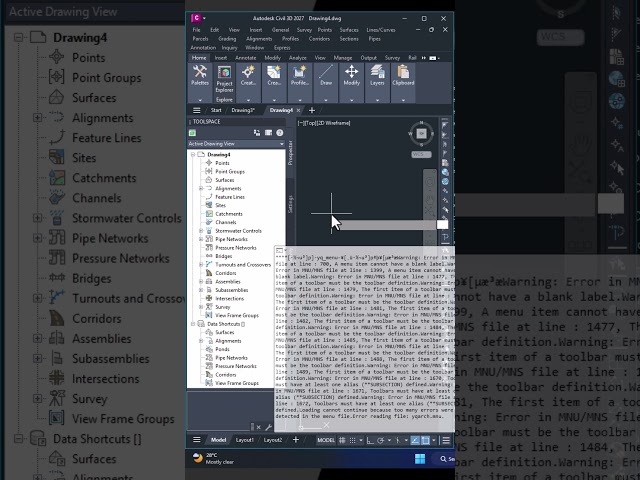Toggle MODEL space button in status bar
This screenshot has height=480, width=640.
tap(326, 440)
